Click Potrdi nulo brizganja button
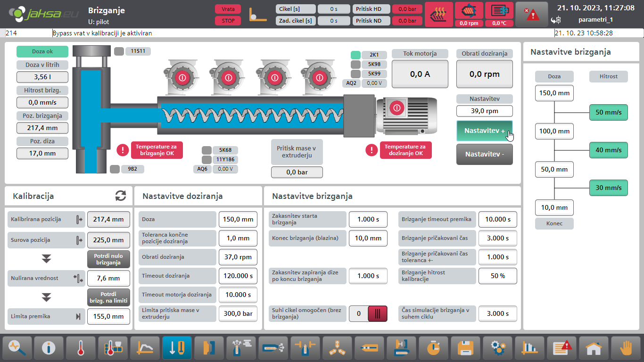644x362 pixels. [x=108, y=259]
